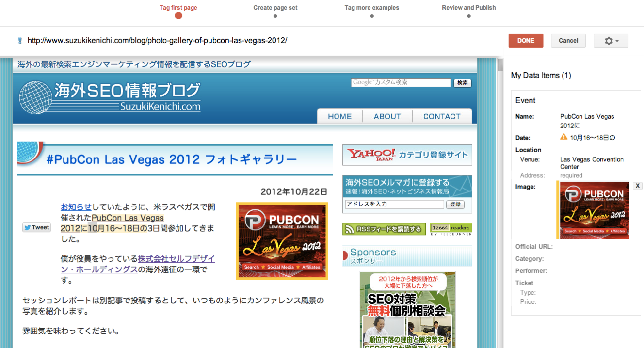Click the Las Vegas Convention Center venue value

click(592, 163)
